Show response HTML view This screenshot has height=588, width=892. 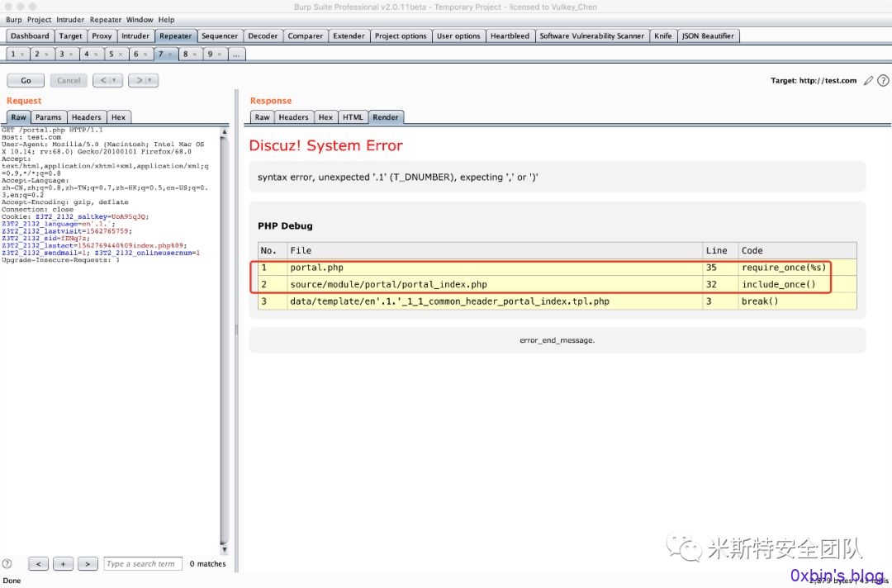pos(353,117)
